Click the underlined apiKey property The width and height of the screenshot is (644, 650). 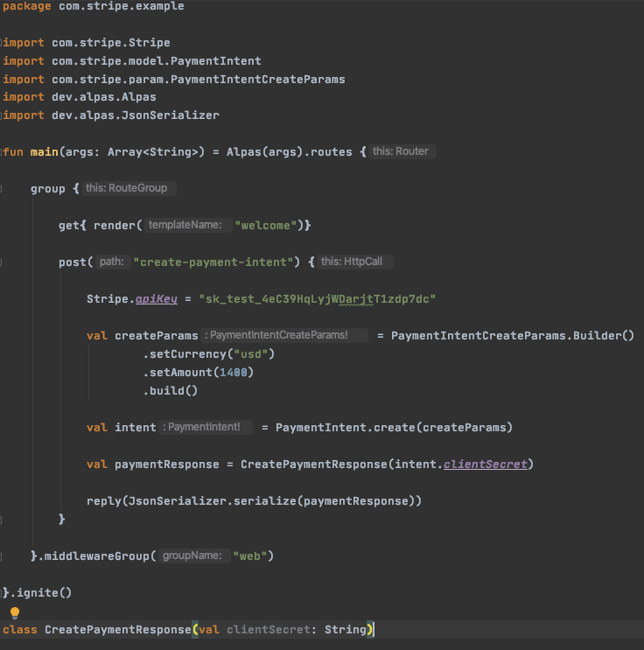tap(157, 299)
